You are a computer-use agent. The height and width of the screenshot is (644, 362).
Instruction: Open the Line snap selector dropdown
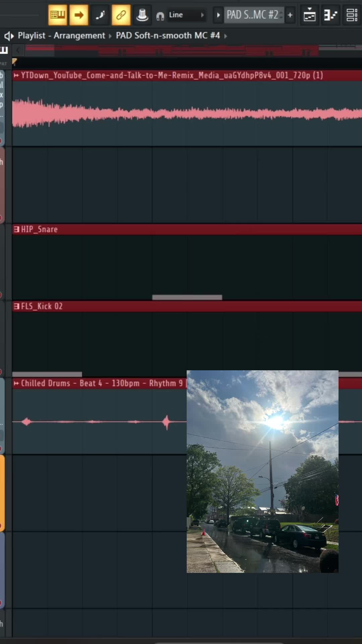click(187, 15)
